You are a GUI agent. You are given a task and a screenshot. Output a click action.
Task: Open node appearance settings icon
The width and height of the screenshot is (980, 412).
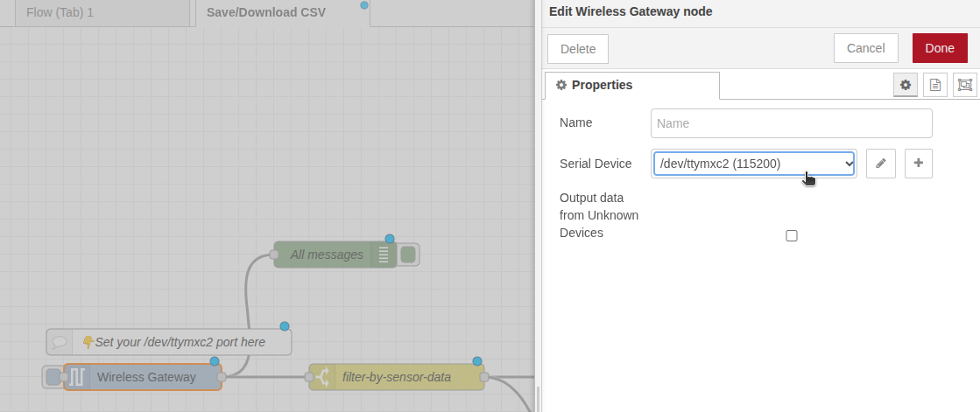click(965, 85)
